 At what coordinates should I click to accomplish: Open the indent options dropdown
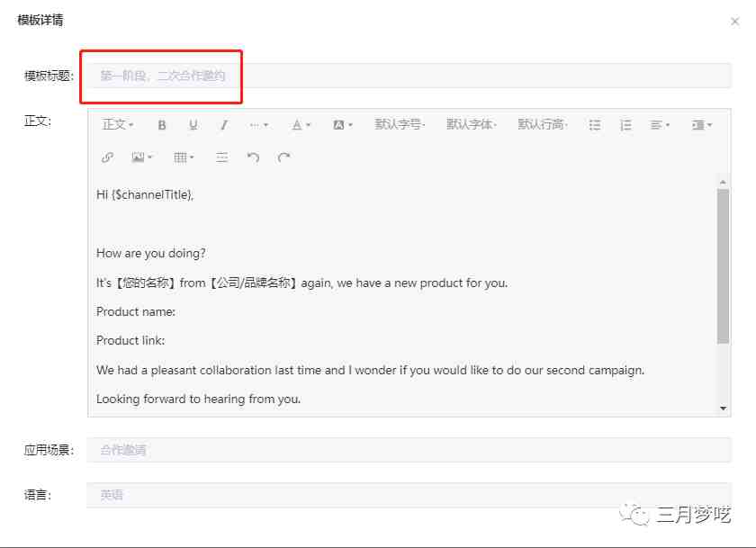click(701, 125)
